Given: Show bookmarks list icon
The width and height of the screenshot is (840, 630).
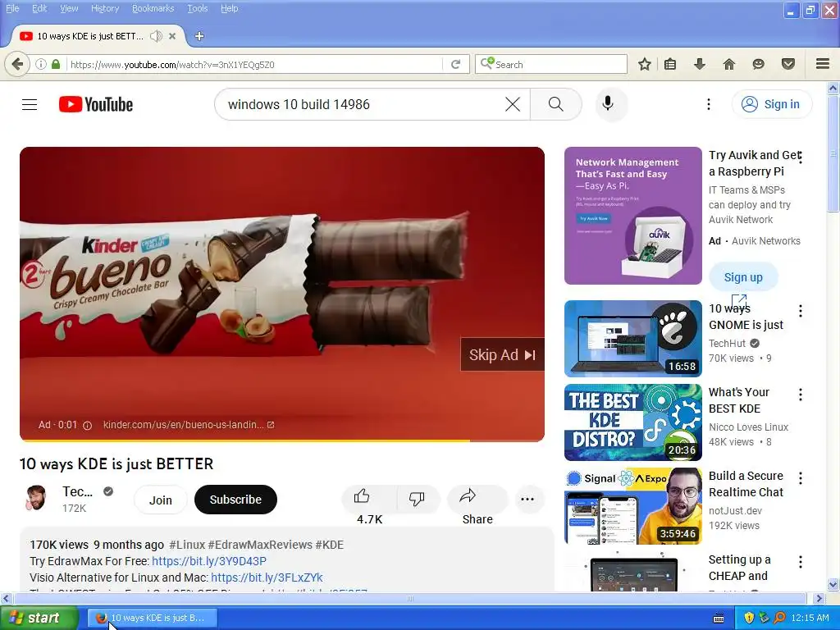Looking at the screenshot, I should coord(670,64).
